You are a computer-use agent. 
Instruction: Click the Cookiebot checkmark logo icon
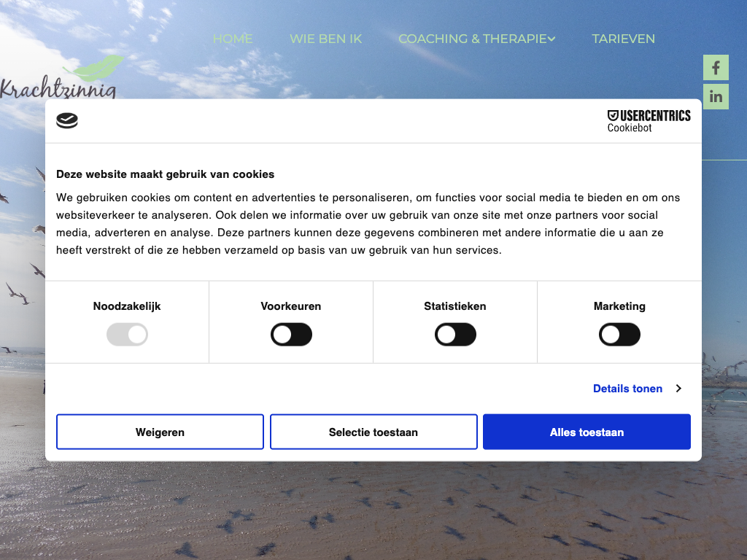pyautogui.click(x=67, y=121)
